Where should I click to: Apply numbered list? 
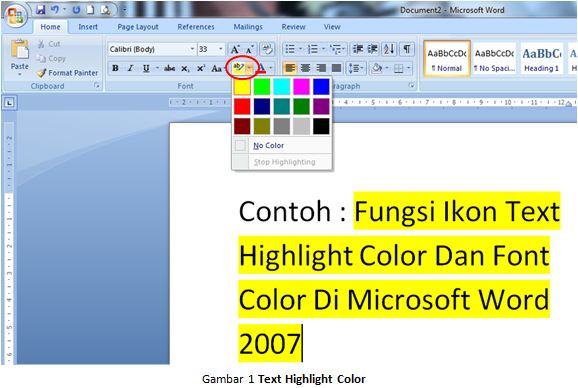tap(313, 49)
